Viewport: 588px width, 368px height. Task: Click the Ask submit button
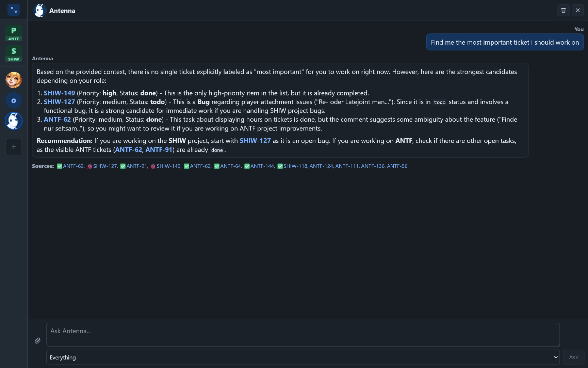click(x=573, y=357)
